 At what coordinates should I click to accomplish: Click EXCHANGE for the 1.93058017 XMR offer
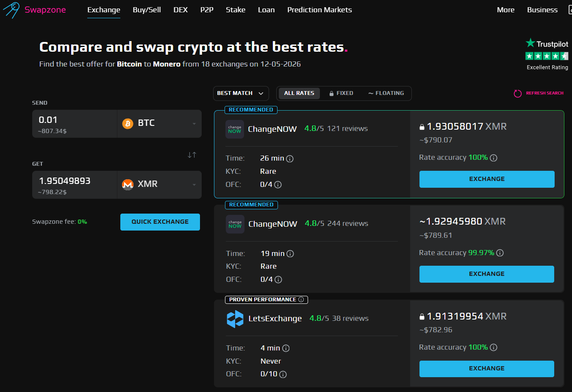(x=487, y=179)
